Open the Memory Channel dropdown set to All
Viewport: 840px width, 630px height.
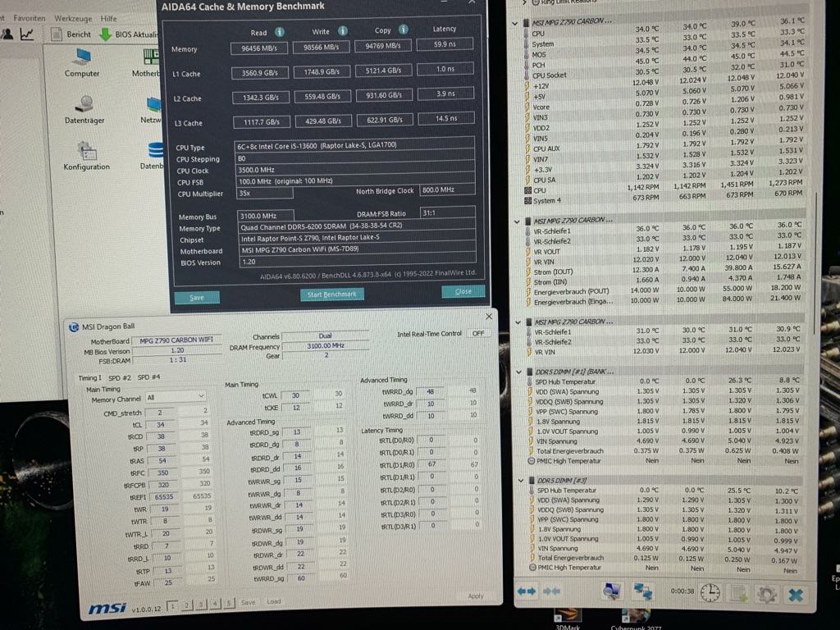click(x=176, y=397)
